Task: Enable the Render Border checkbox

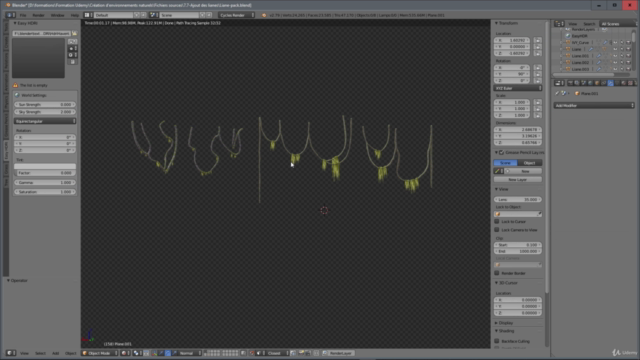Action: click(497, 273)
